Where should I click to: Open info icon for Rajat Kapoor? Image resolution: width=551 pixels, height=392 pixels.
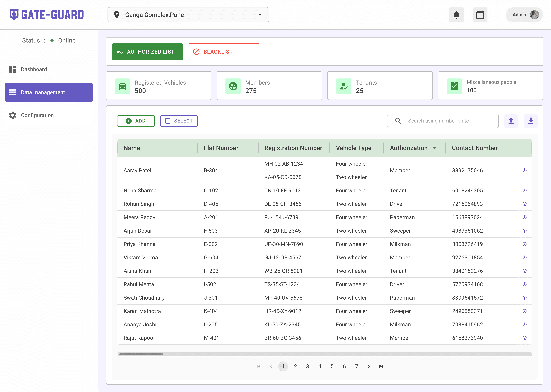pyautogui.click(x=525, y=338)
